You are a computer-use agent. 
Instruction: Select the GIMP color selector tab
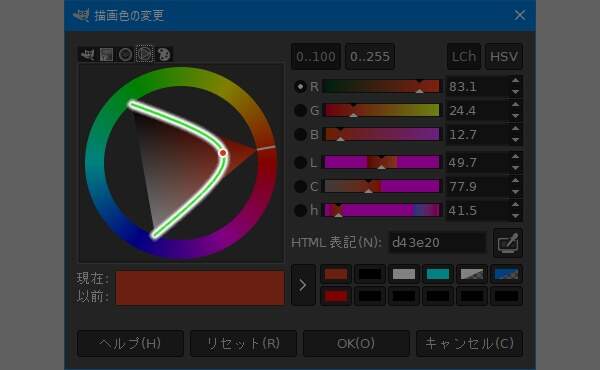point(88,54)
